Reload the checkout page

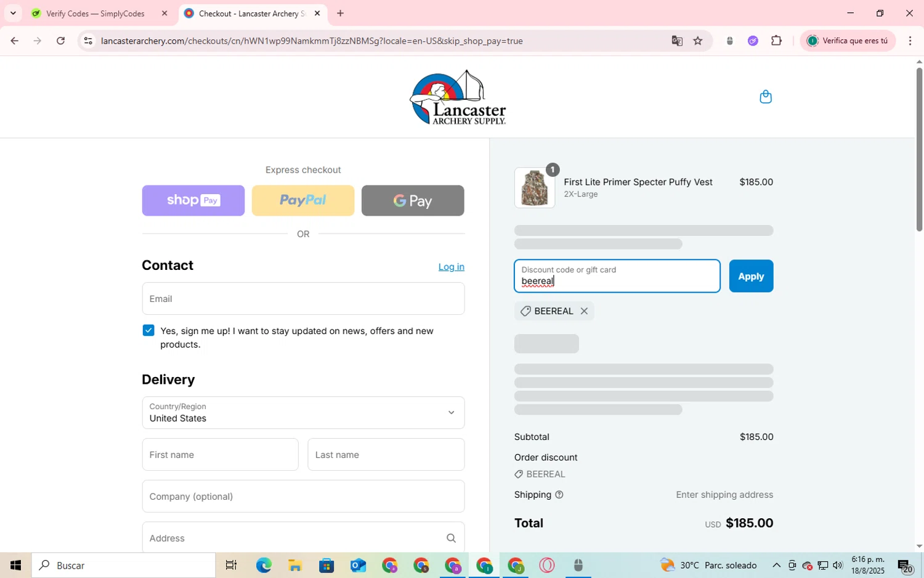(x=60, y=41)
